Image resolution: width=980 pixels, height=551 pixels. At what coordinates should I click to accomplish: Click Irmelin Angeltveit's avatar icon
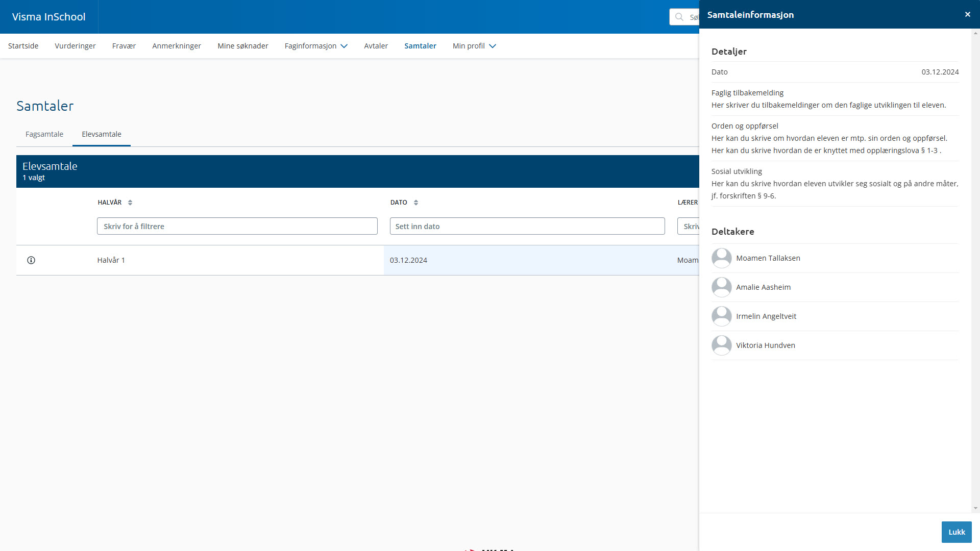coord(721,316)
